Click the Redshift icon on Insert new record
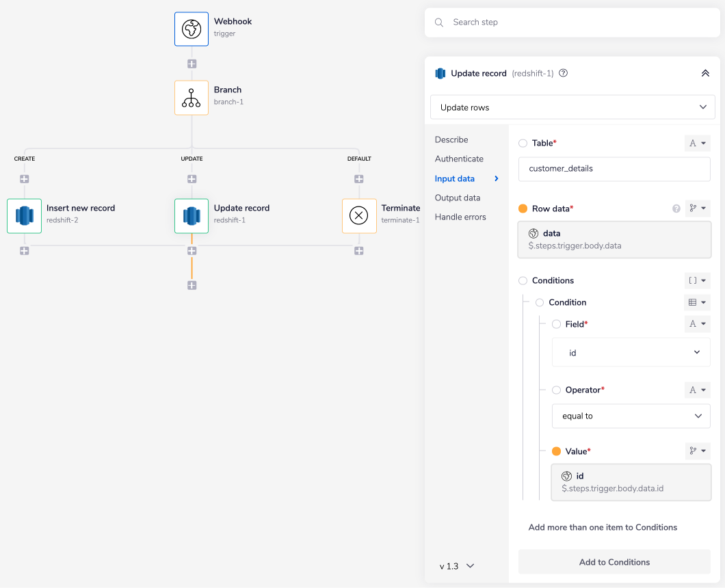Viewport: 725px width, 588px height. click(x=24, y=215)
